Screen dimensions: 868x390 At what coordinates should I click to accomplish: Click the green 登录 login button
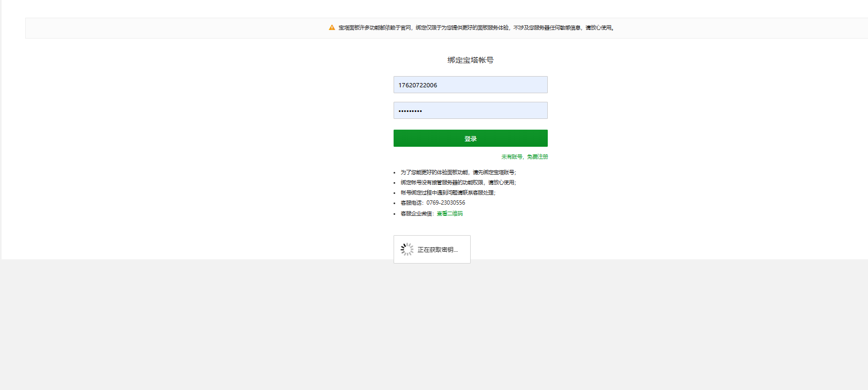pos(470,138)
